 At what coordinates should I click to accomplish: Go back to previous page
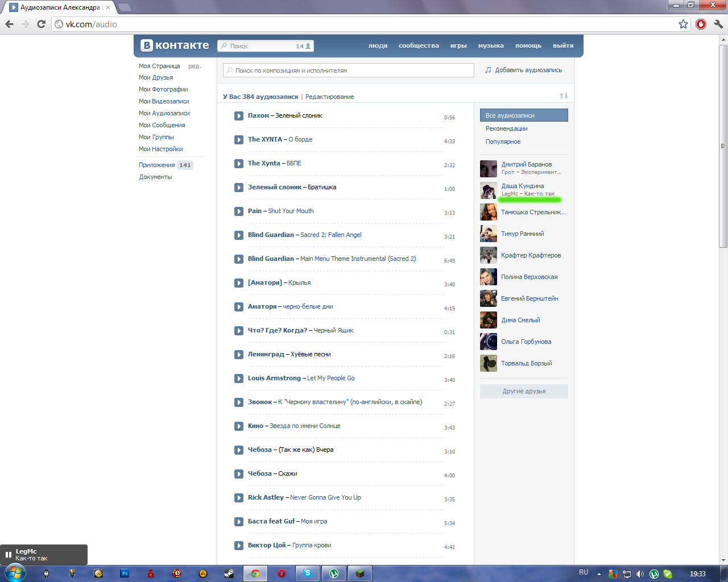click(9, 24)
